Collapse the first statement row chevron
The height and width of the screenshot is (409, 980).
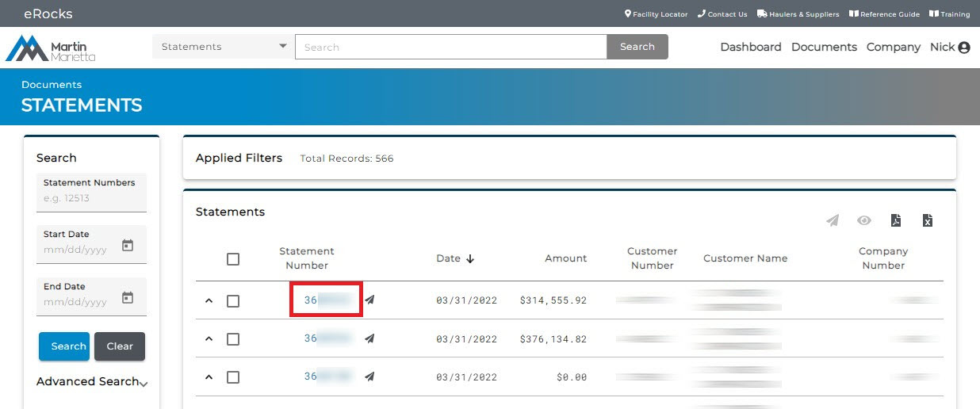[x=209, y=301]
